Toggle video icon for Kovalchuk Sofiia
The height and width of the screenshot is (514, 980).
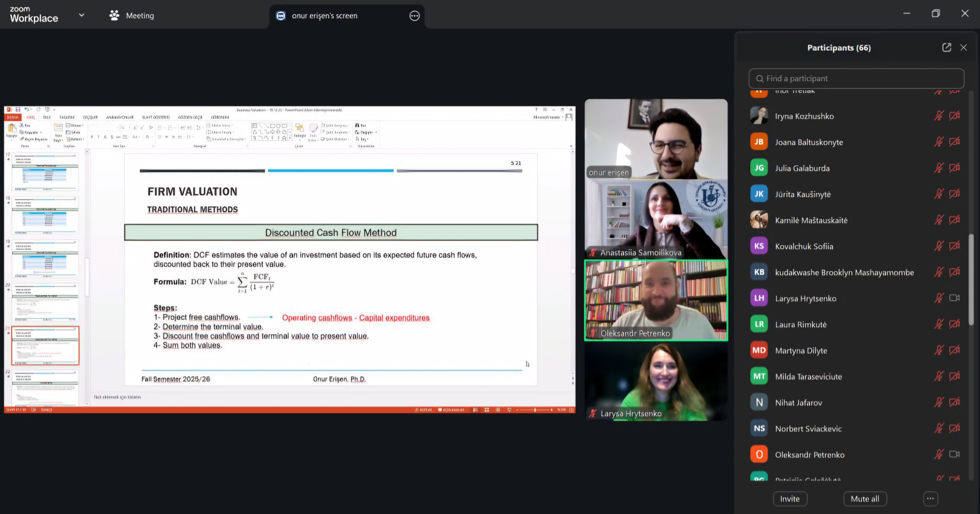tap(954, 246)
